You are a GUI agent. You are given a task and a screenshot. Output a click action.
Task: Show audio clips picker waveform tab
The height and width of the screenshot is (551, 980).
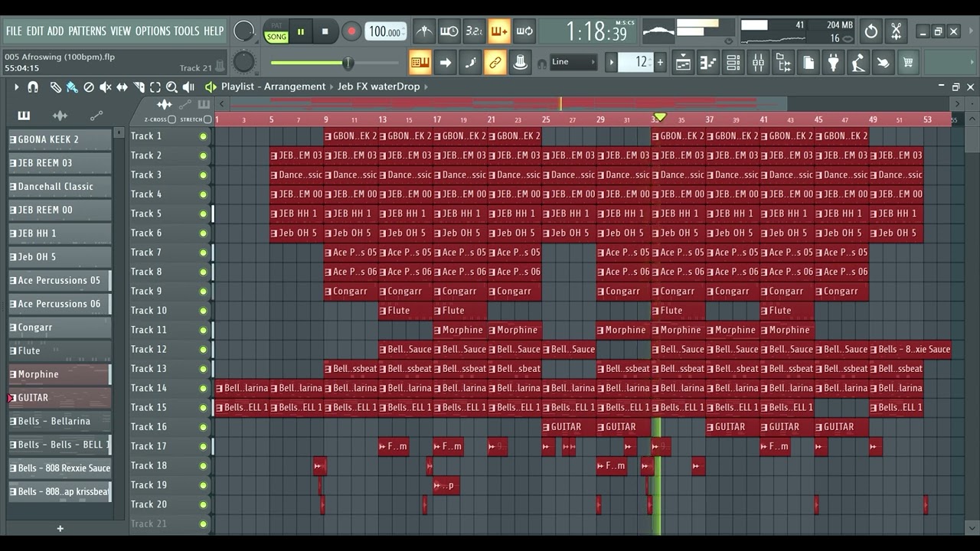(60, 116)
